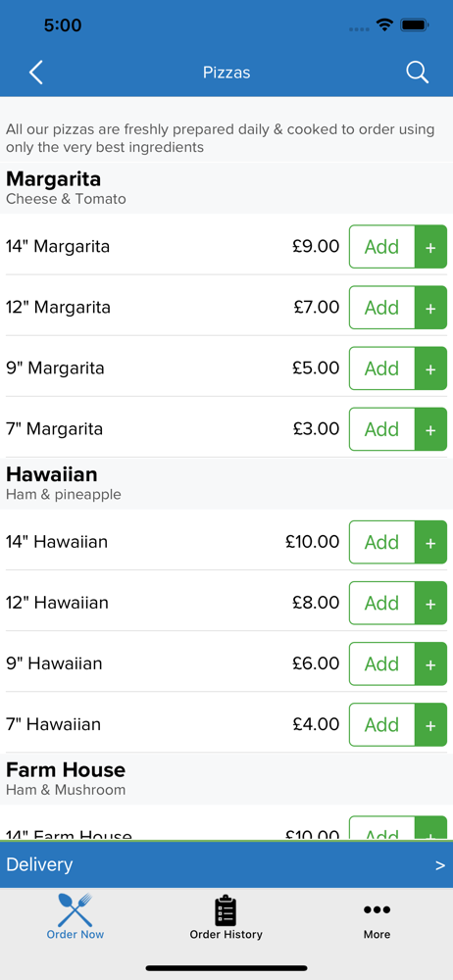Viewport: 453px width, 980px height.
Task: Tap the back arrow icon
Action: (x=36, y=73)
